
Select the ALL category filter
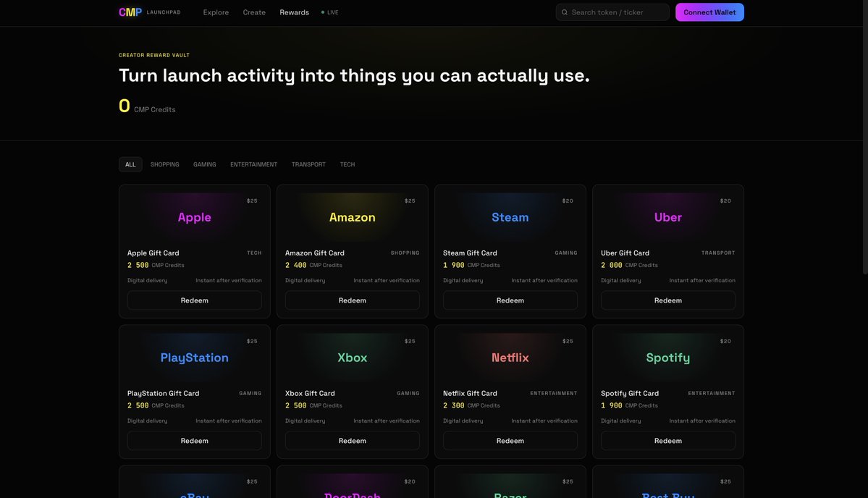click(130, 164)
